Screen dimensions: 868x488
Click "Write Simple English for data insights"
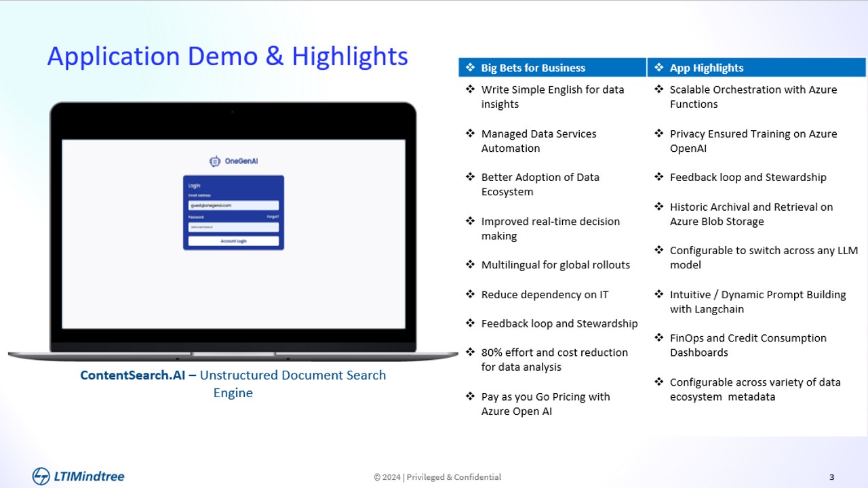pos(552,97)
